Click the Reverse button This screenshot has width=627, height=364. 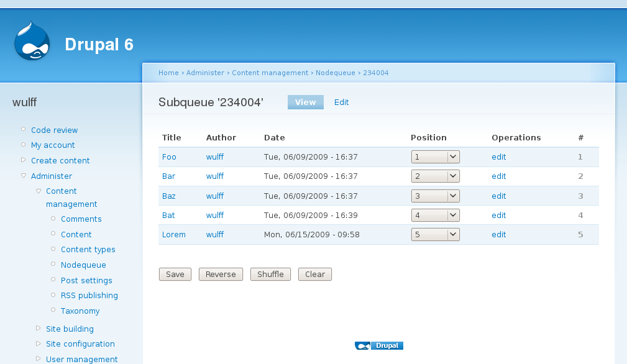(221, 274)
